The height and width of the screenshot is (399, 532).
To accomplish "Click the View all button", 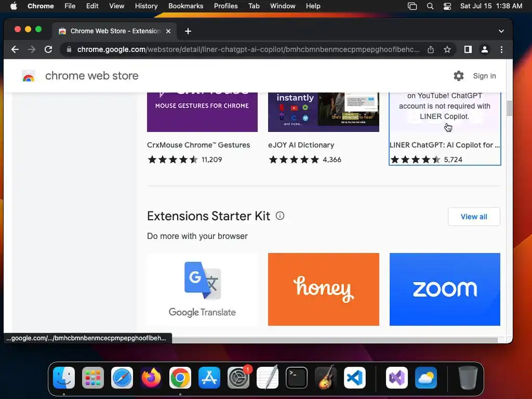I will point(474,217).
